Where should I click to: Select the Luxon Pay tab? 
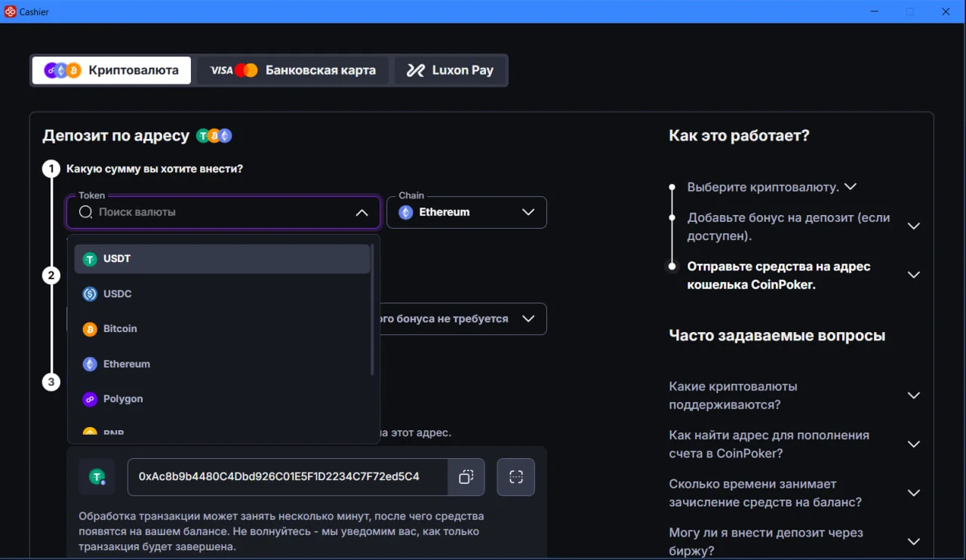tap(451, 70)
